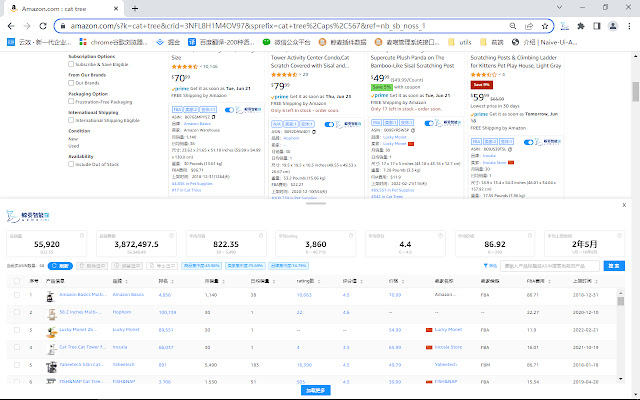Click the browser forward arrow
The height and width of the screenshot is (400, 640).
click(27, 26)
